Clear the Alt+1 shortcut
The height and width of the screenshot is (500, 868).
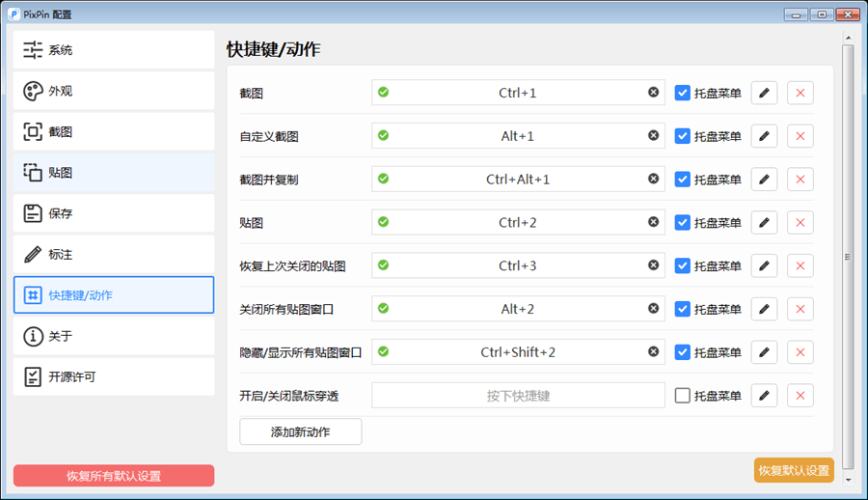(653, 135)
